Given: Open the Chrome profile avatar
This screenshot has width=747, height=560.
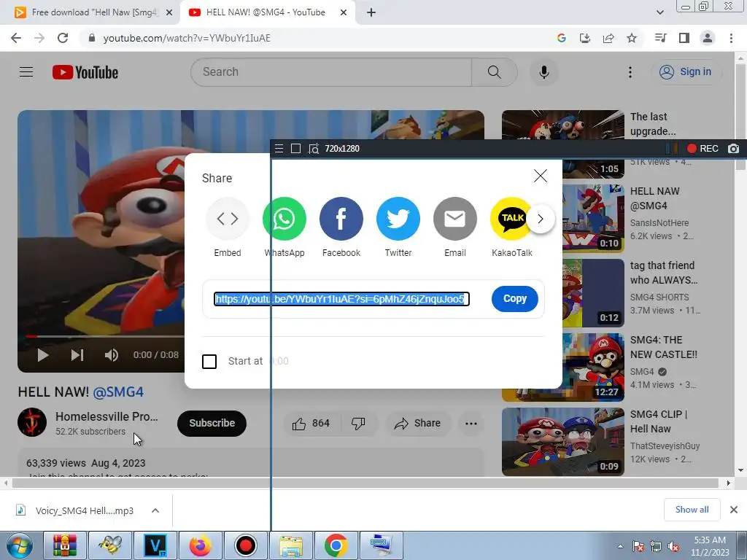Looking at the screenshot, I should coord(708,38).
